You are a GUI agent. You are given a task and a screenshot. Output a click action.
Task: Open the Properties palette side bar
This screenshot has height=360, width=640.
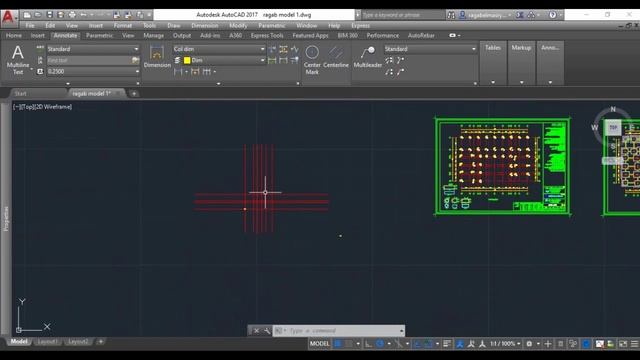point(6,219)
